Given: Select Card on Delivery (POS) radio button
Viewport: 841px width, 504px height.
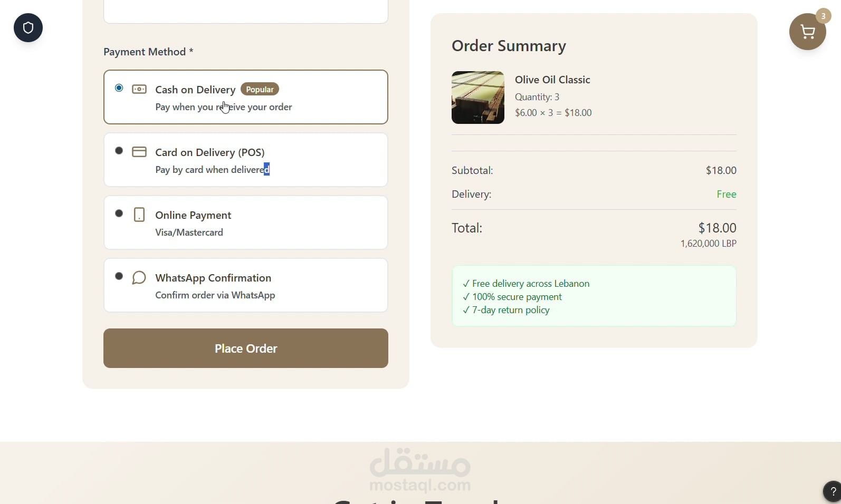Looking at the screenshot, I should [x=119, y=151].
